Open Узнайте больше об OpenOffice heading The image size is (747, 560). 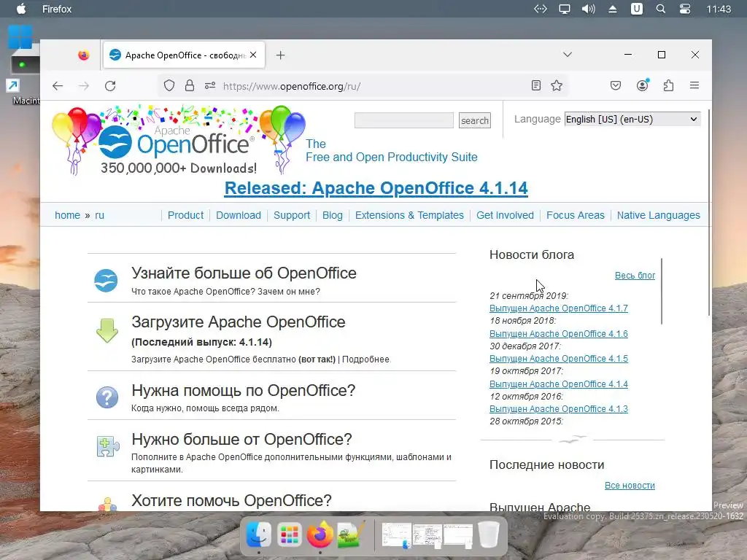coord(244,273)
